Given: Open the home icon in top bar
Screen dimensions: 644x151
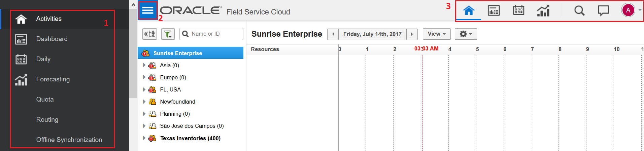Looking at the screenshot, I should (x=469, y=11).
